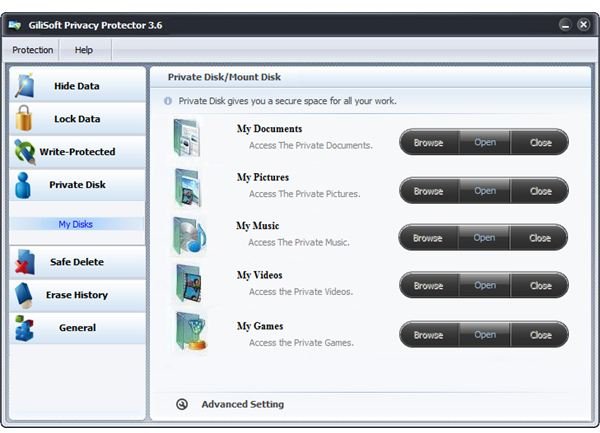Click the Hide Data wand icon

point(25,85)
